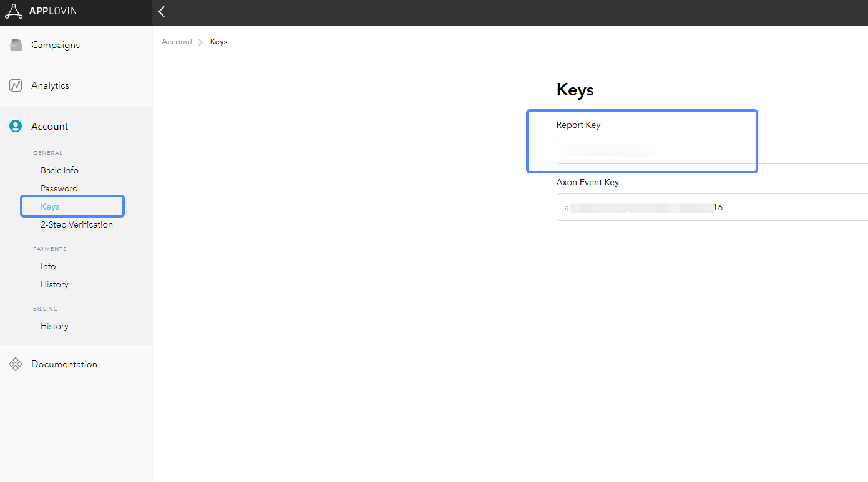Open Info under Payments
Screen dimensions: 868x482
tap(48, 266)
